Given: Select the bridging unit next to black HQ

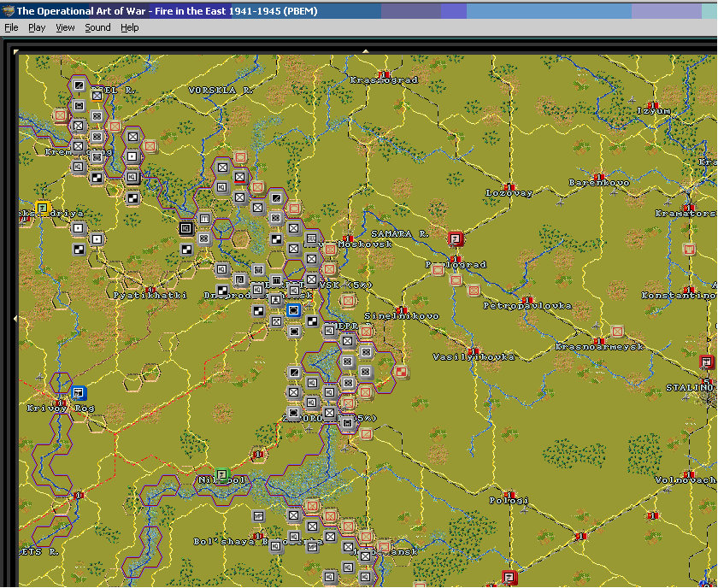Looking at the screenshot, I should click(204, 219).
